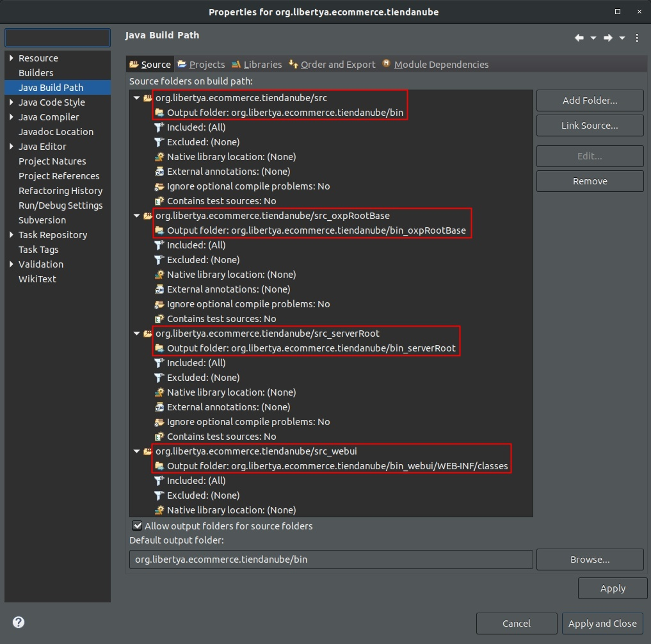Switch to the Projects tab
This screenshot has width=651, height=644.
coord(201,65)
